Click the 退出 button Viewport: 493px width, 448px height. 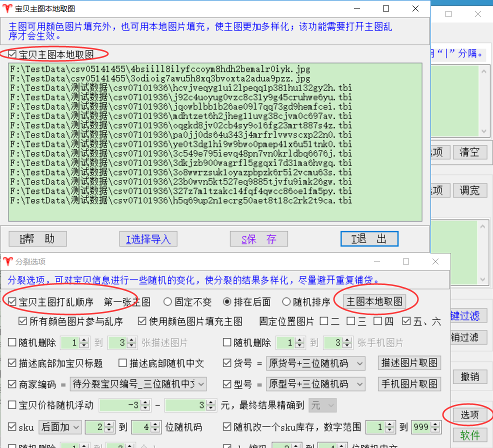[369, 239]
